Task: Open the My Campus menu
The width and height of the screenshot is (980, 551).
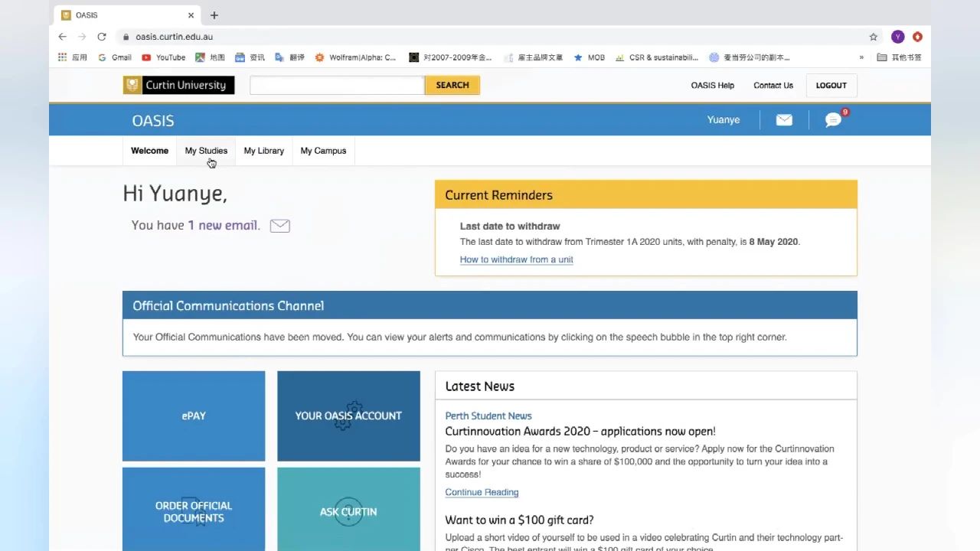Action: pos(323,151)
